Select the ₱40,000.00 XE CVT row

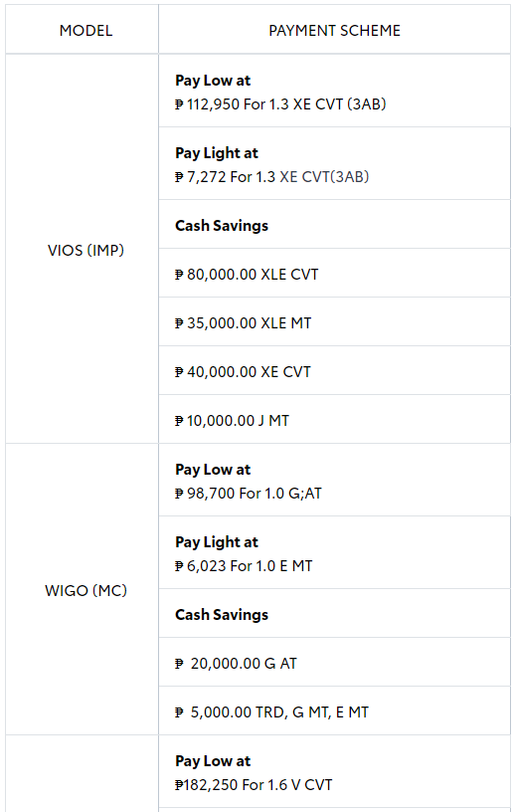tap(334, 371)
